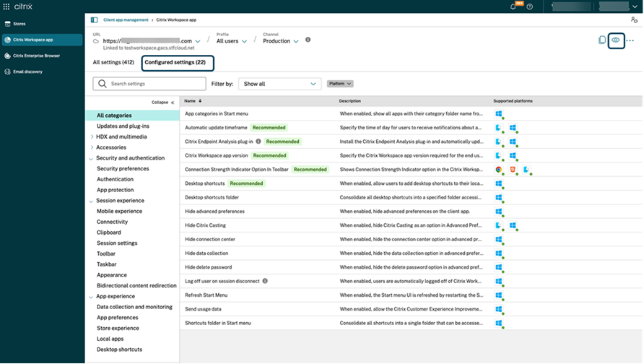Switch to the All settings tab
644x364 pixels.
[x=113, y=63]
